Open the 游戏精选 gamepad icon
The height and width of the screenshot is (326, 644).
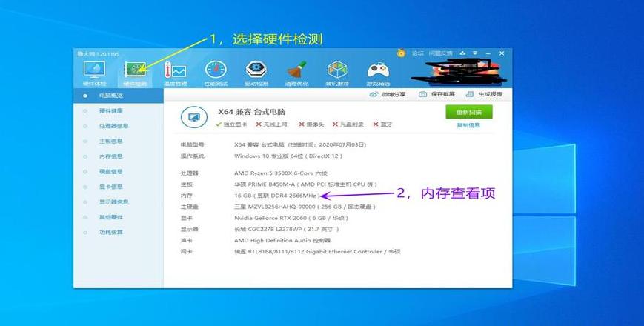(x=378, y=70)
